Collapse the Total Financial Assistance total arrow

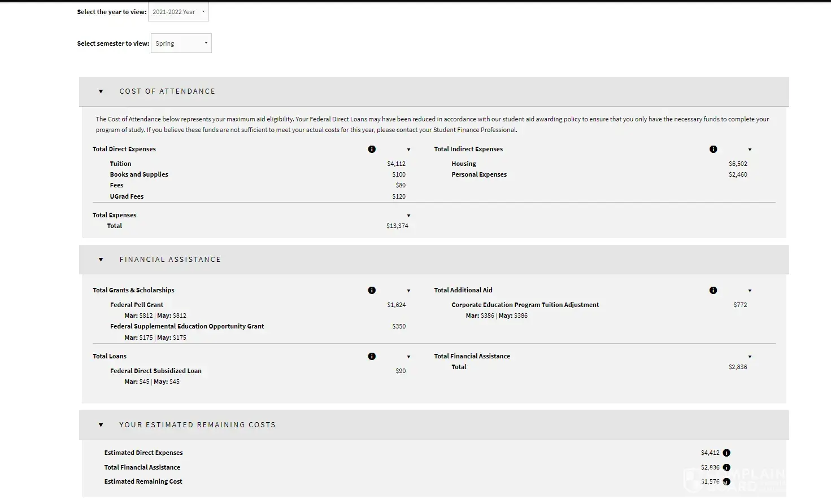tap(750, 357)
